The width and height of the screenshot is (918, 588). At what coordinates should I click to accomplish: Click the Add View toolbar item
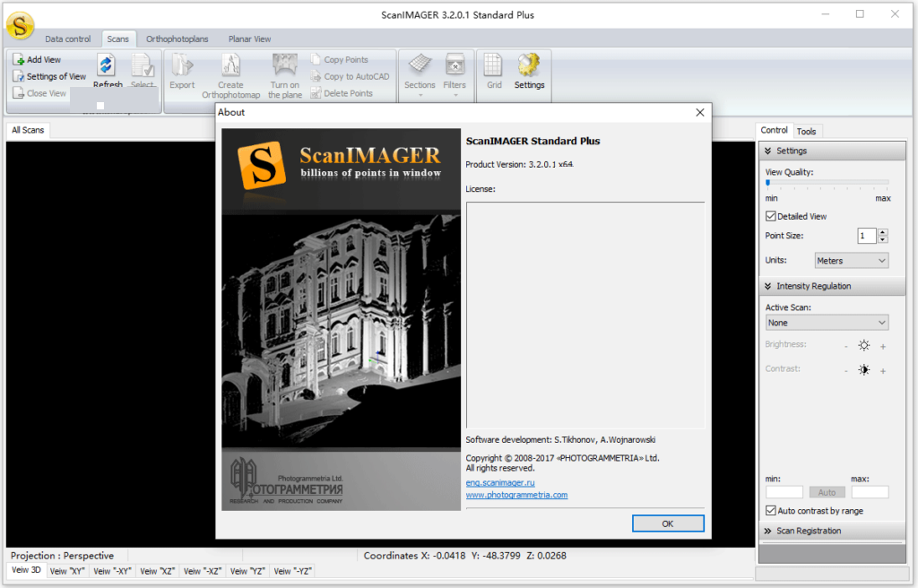[38, 60]
